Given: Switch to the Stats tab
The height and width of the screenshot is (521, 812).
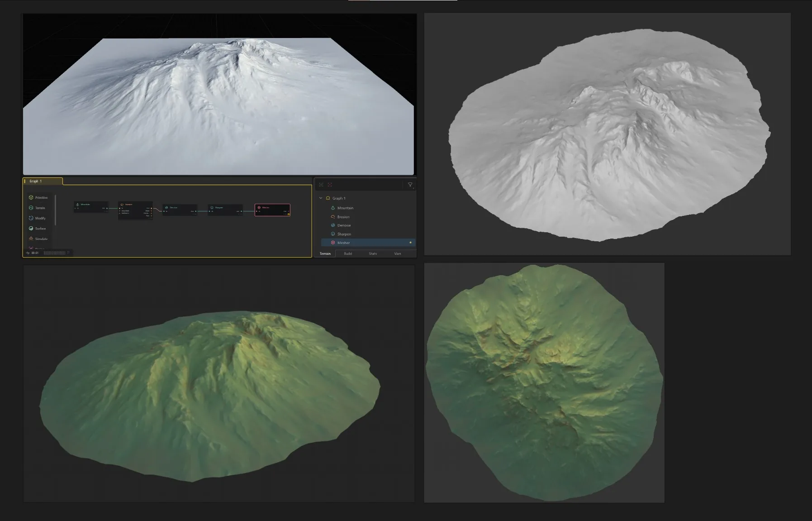Looking at the screenshot, I should (x=373, y=253).
